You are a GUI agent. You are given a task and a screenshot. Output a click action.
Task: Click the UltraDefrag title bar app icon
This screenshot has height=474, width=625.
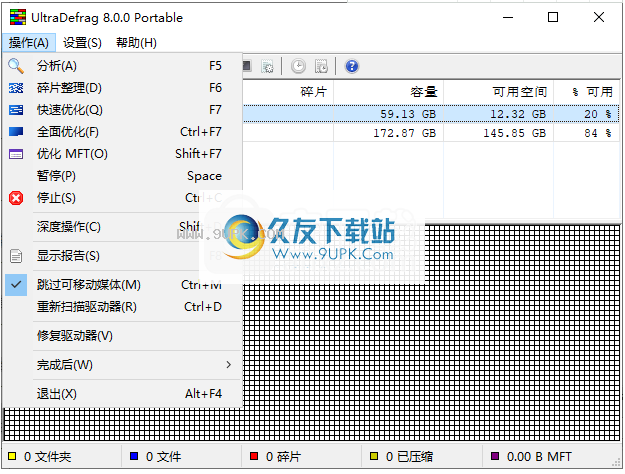tap(18, 18)
